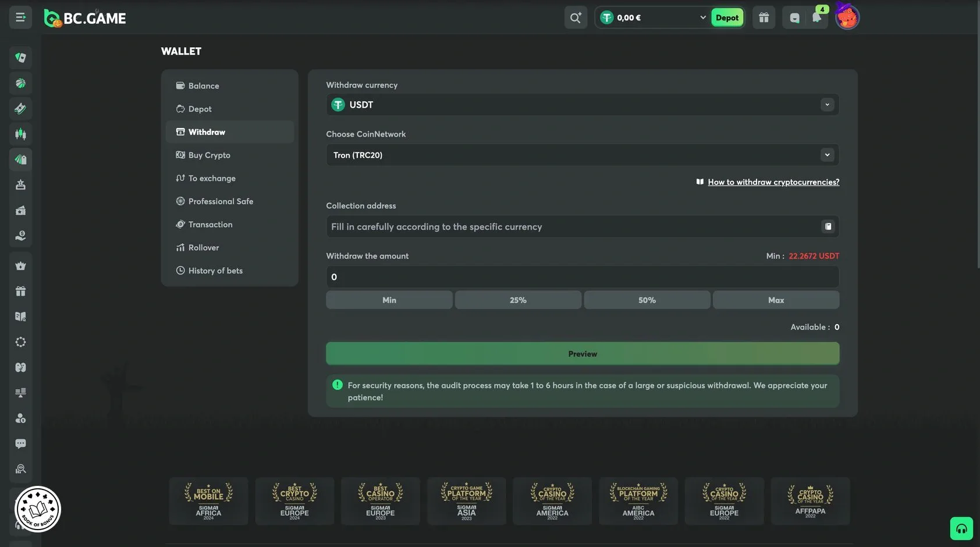This screenshot has height=547, width=980.
Task: Open the notifications bell icon
Action: [x=816, y=17]
